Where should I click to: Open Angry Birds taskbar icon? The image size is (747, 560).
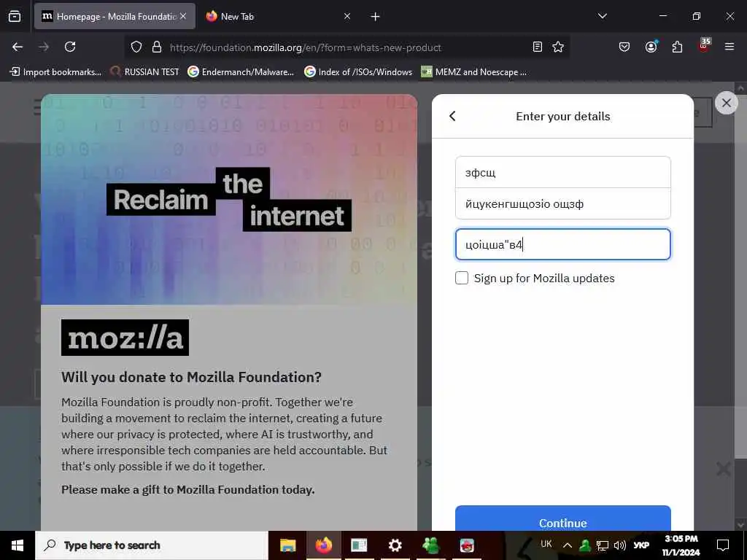coord(467,545)
